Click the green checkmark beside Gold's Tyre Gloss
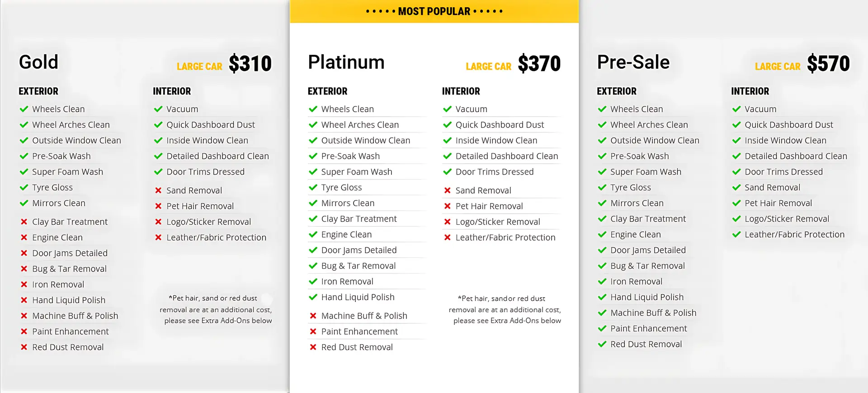Image resolution: width=868 pixels, height=393 pixels. click(24, 187)
